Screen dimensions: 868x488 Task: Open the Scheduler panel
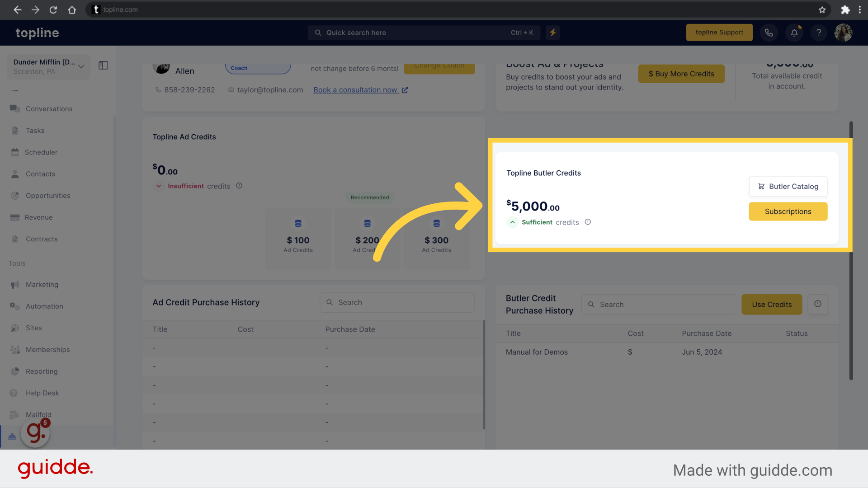pos(41,152)
